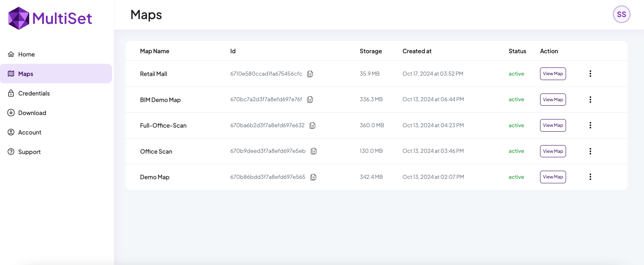Show three-dot menu for Full-Office-Scan

pyautogui.click(x=590, y=125)
